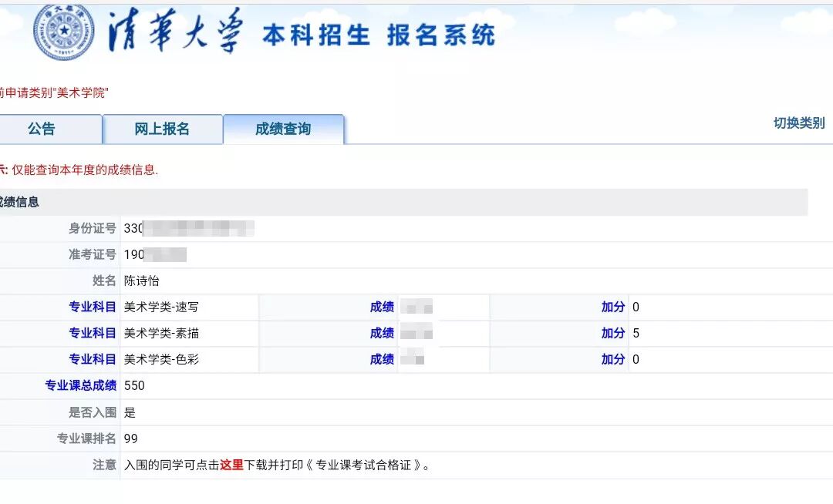The width and height of the screenshot is (833, 504).
Task: Click the 注意 label
Action: [x=105, y=465]
